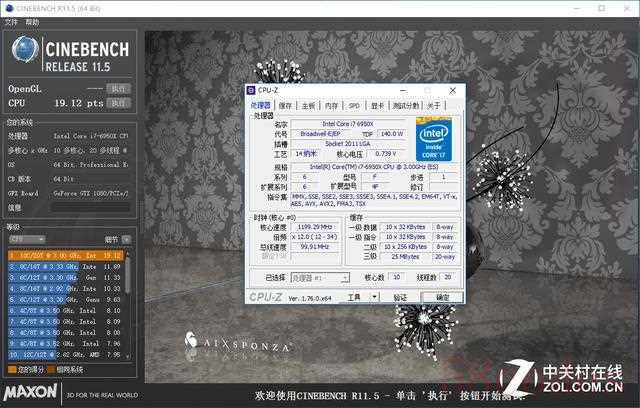The image size is (640, 408).
Task: Switch to the 缓存 tab in CPU-Z
Action: click(285, 106)
